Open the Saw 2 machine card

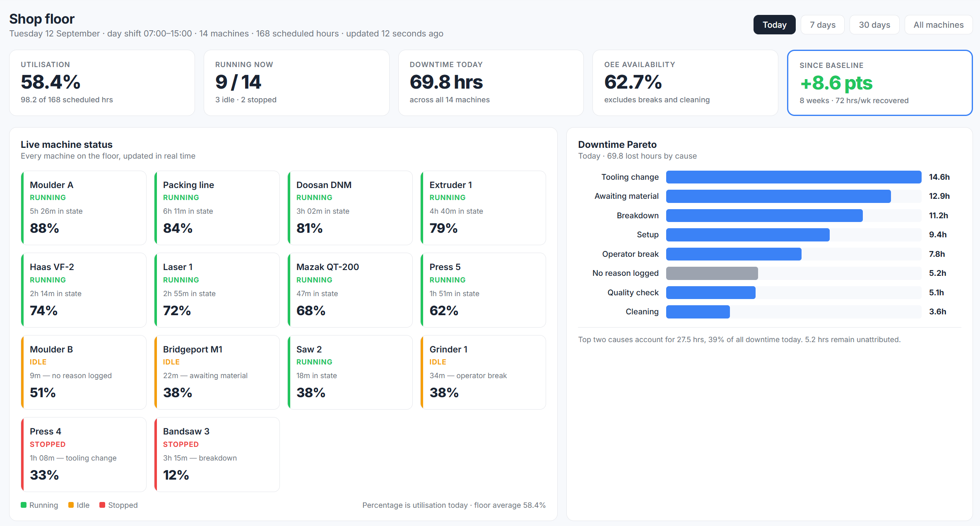pyautogui.click(x=350, y=372)
